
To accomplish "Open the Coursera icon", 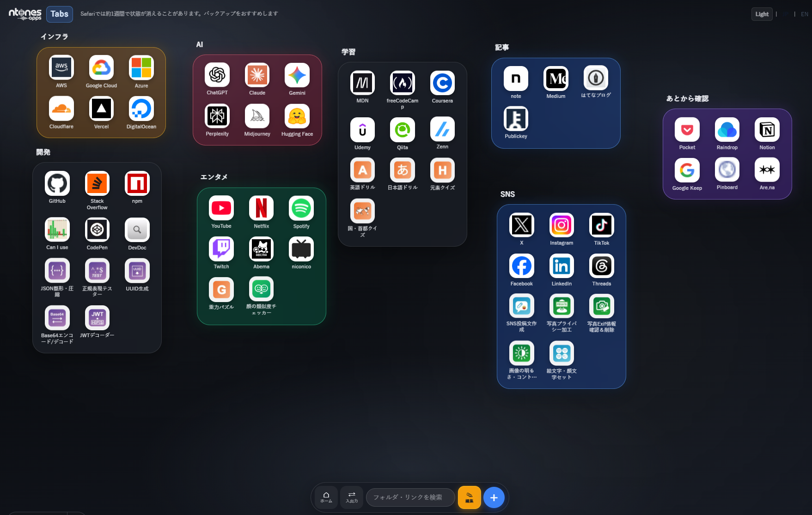I will [442, 83].
